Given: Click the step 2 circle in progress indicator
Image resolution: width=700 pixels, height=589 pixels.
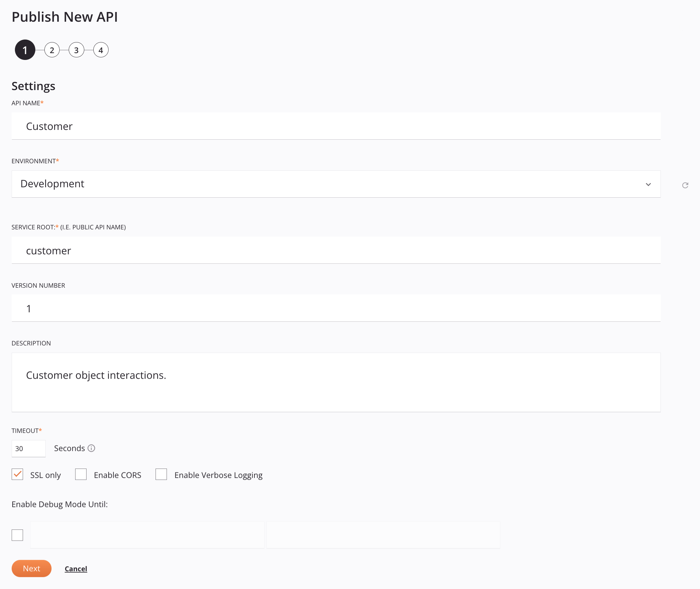Looking at the screenshot, I should [x=52, y=50].
